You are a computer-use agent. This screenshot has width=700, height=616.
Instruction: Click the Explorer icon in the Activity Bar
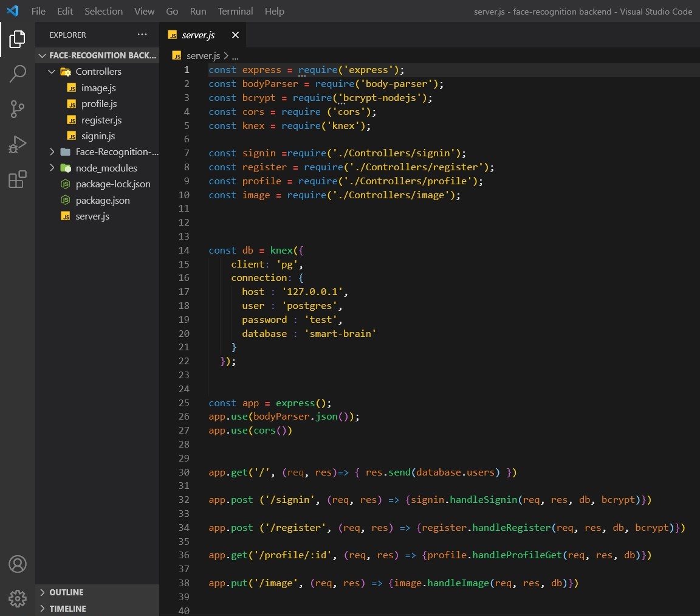(x=18, y=39)
